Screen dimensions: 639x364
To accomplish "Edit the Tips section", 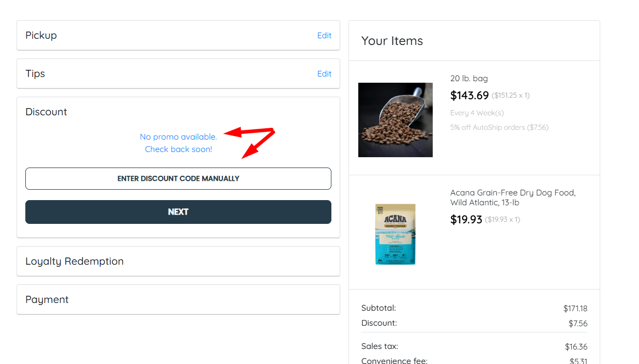I will click(x=324, y=74).
